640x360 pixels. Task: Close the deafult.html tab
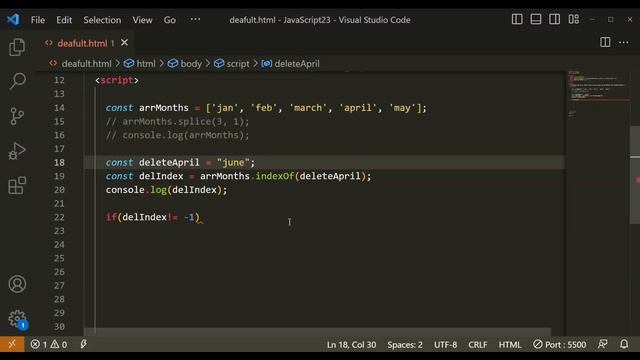coord(124,42)
